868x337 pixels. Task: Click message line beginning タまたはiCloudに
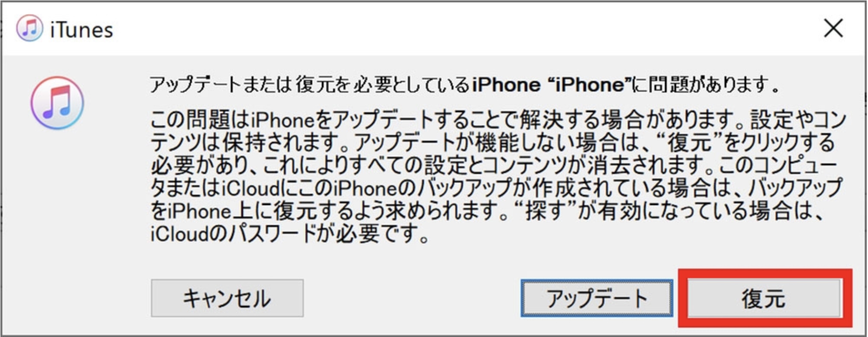pos(496,188)
